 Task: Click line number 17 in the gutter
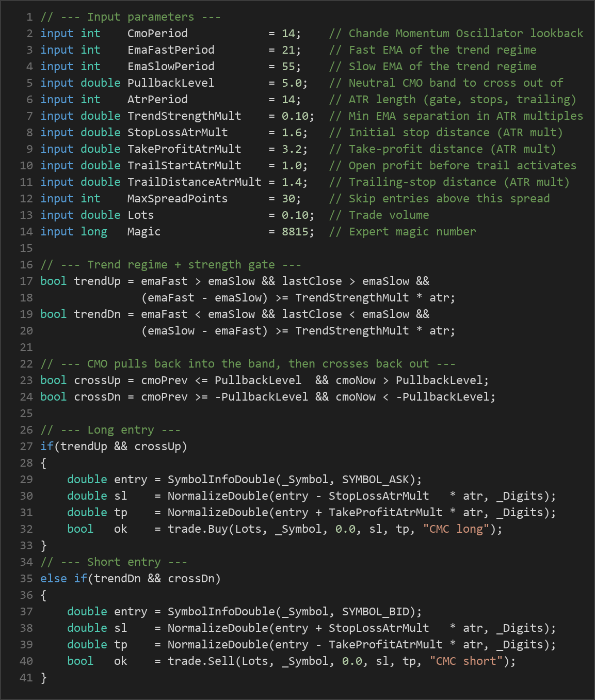[26, 281]
